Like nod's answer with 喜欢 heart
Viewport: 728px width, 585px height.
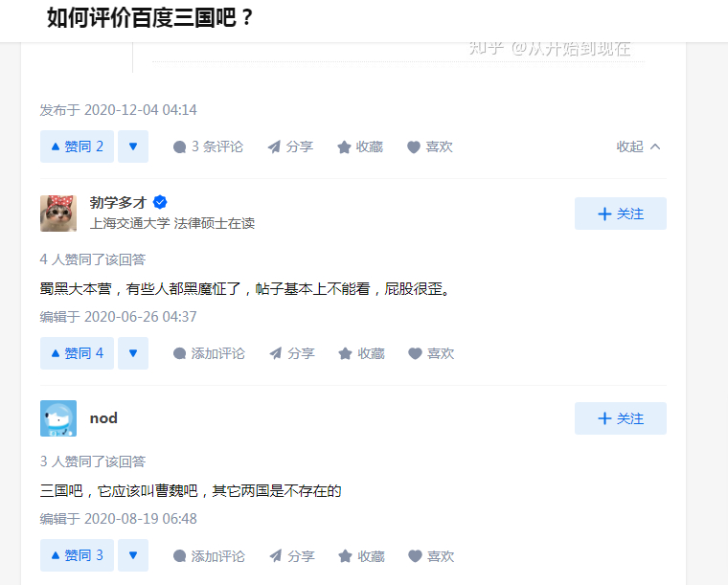click(431, 555)
